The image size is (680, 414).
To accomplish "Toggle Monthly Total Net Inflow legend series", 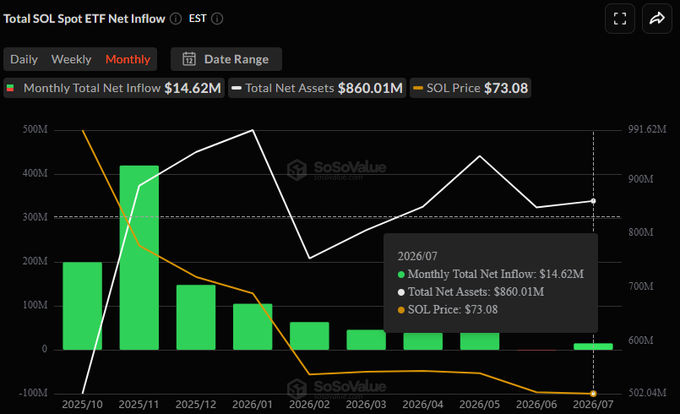I will point(114,88).
